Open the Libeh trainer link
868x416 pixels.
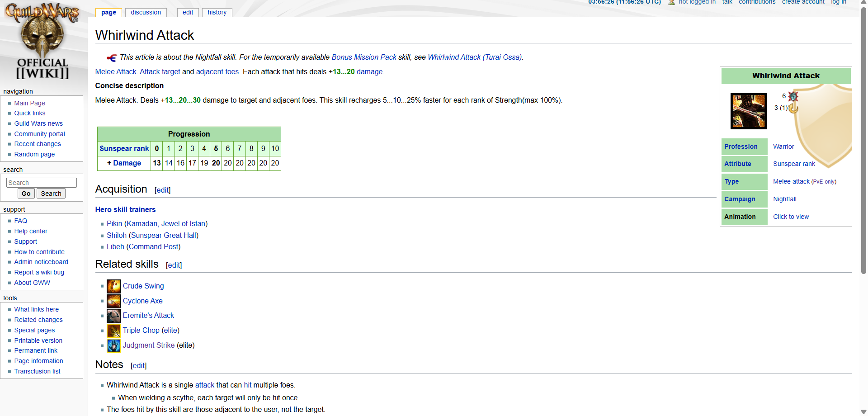tap(115, 247)
